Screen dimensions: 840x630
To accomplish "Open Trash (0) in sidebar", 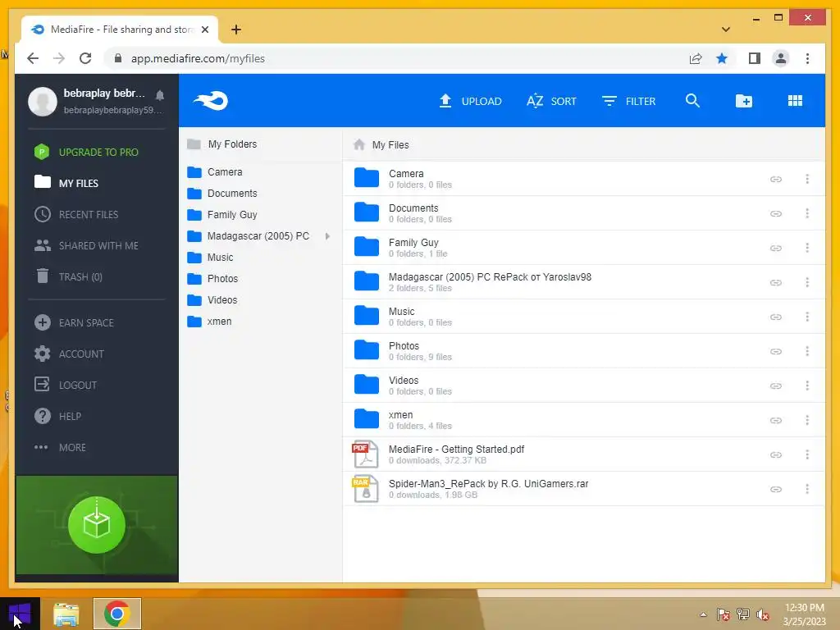I will (x=69, y=276).
